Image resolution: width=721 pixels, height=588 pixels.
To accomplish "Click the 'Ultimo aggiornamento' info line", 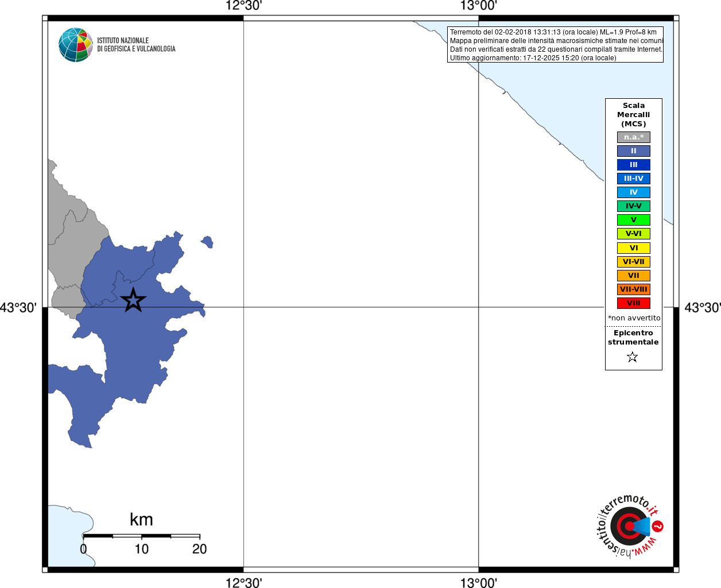I will tap(533, 58).
